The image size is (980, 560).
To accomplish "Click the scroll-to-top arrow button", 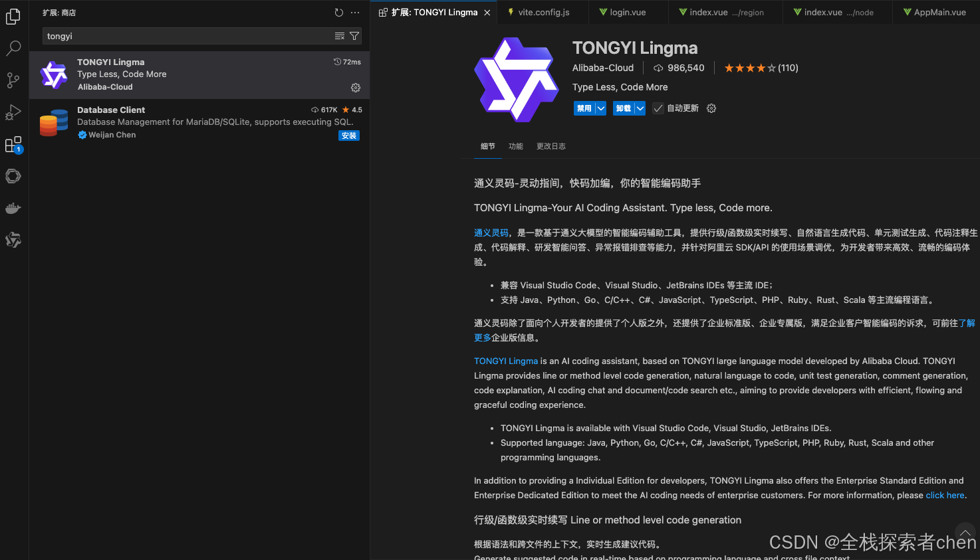I will coord(965,533).
